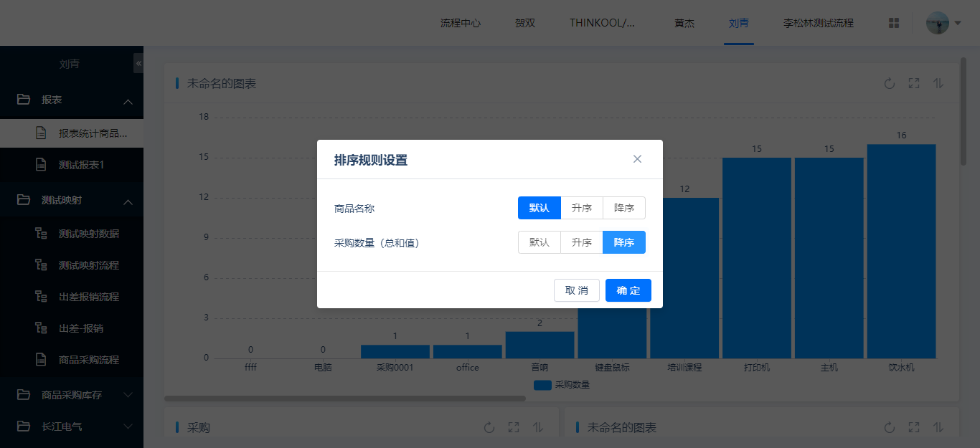
Task: Click the 长江电气 folder icon
Action: [x=24, y=426]
